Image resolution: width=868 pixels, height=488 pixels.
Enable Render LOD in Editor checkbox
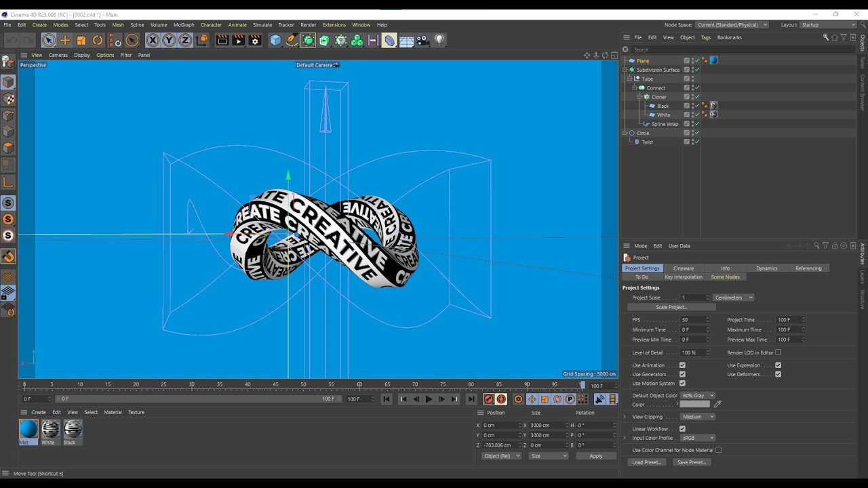(x=778, y=352)
